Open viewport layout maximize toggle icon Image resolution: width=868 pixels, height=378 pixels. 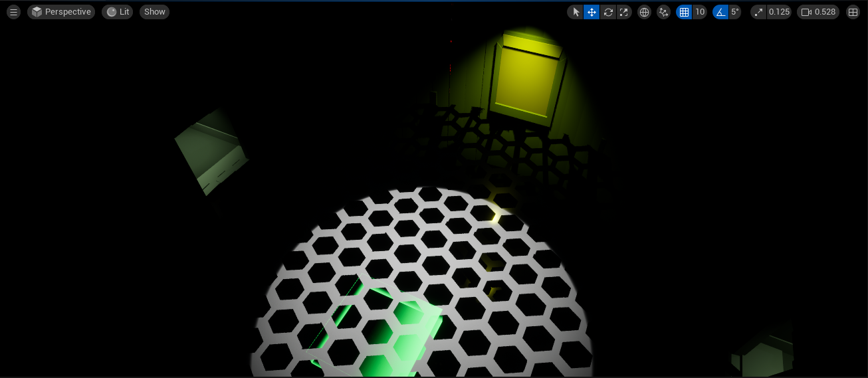point(853,12)
